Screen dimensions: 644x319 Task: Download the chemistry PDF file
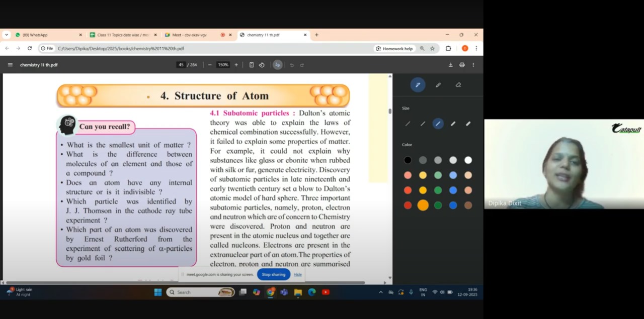pos(450,65)
